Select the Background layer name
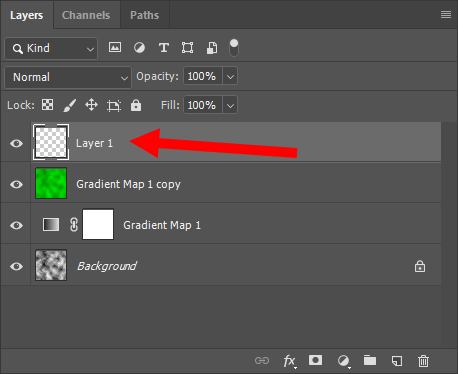Viewport: 458px width, 374px height. tap(107, 266)
